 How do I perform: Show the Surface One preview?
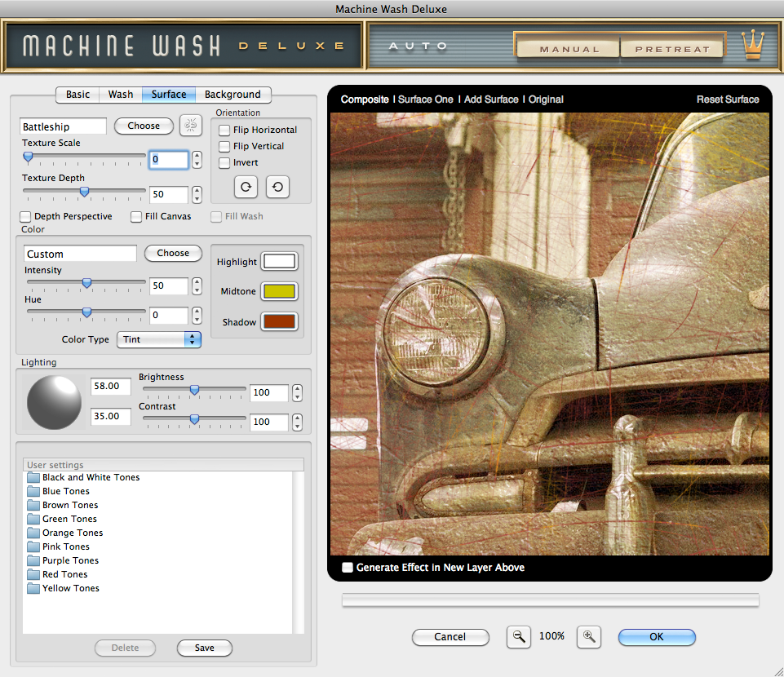pyautogui.click(x=426, y=100)
